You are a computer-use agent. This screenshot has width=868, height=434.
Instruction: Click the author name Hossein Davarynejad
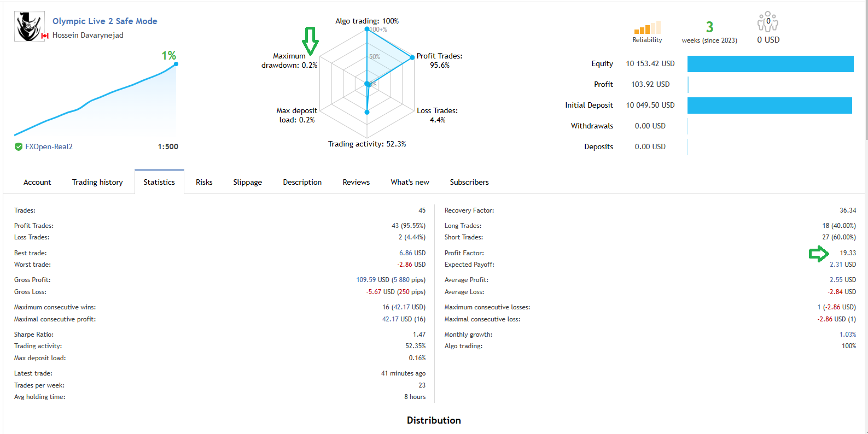88,35
